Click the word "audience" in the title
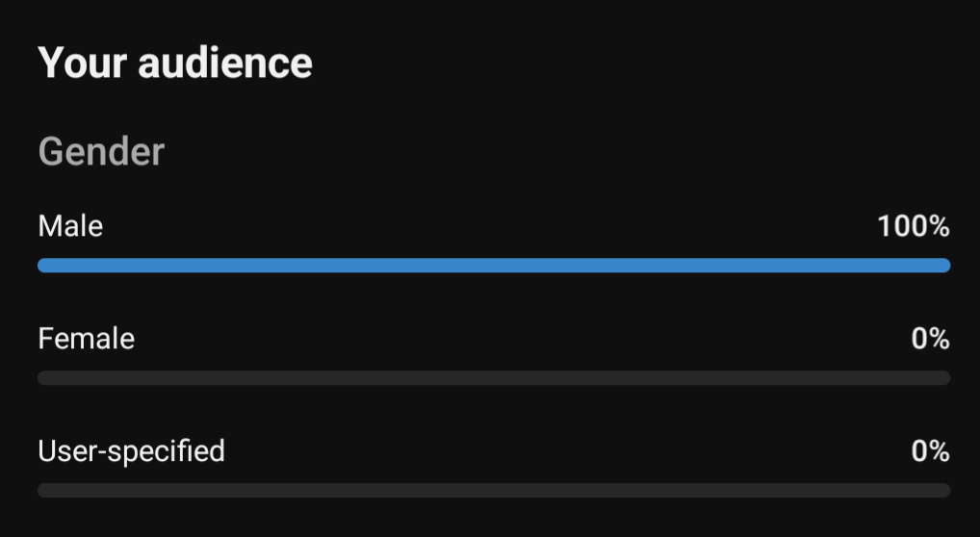This screenshot has width=980, height=537. click(225, 64)
